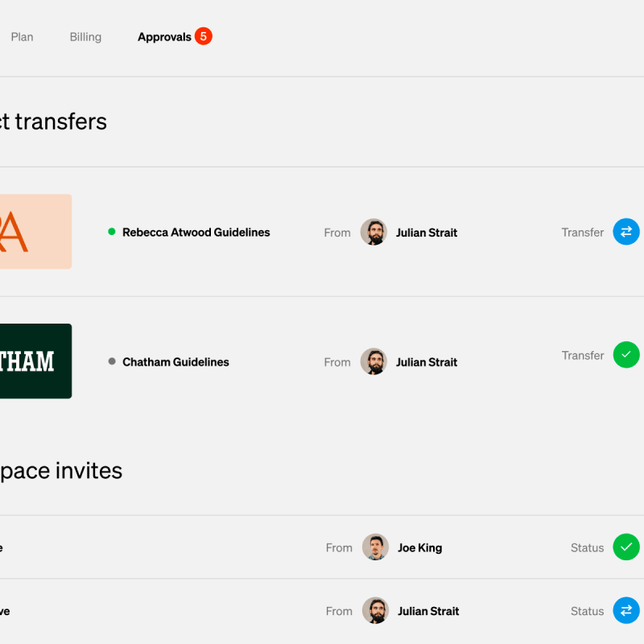Screen dimensions: 644x644
Task: Click green status dot beside Rebecca Atwood Guidelines
Action: pyautogui.click(x=112, y=232)
